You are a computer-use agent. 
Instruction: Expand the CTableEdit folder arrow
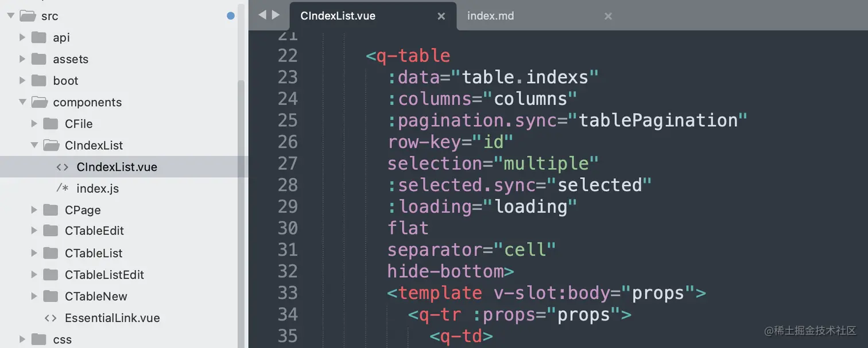34,231
